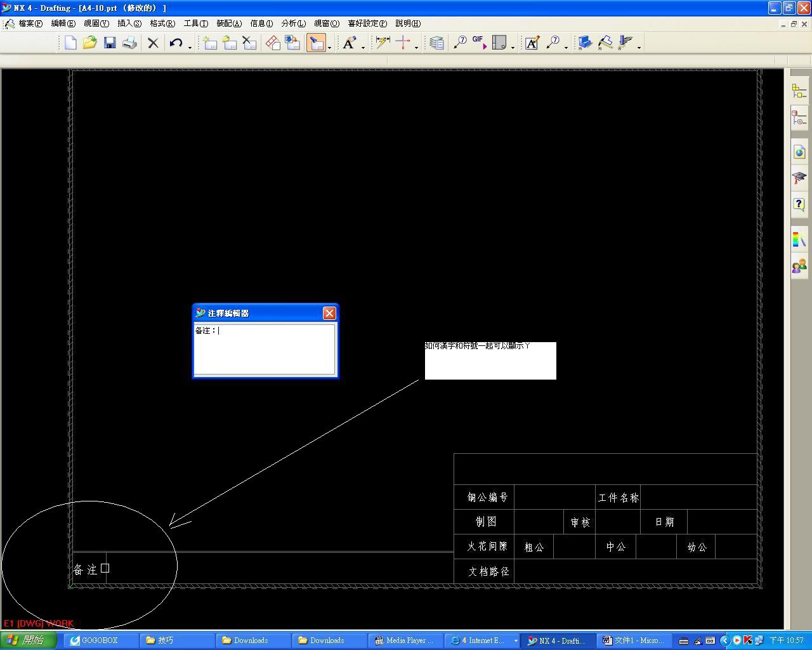Click the tabular note icon
Screen dimensions: 812x650
(436, 43)
